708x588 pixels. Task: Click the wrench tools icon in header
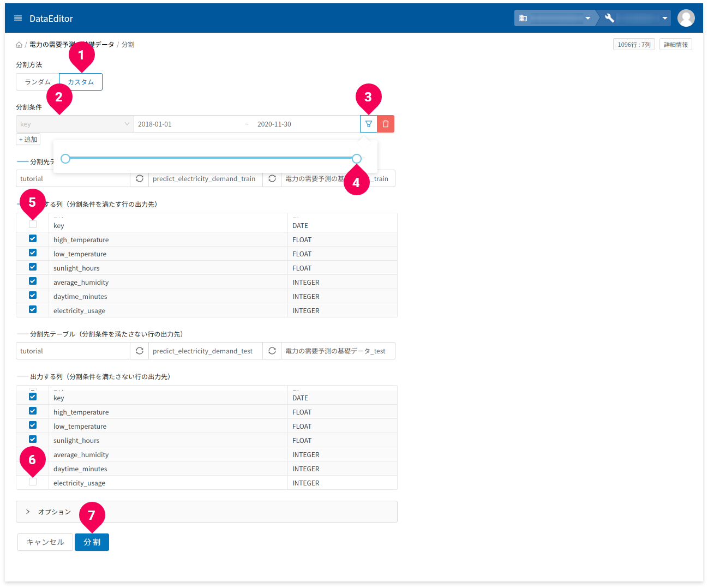pos(609,18)
